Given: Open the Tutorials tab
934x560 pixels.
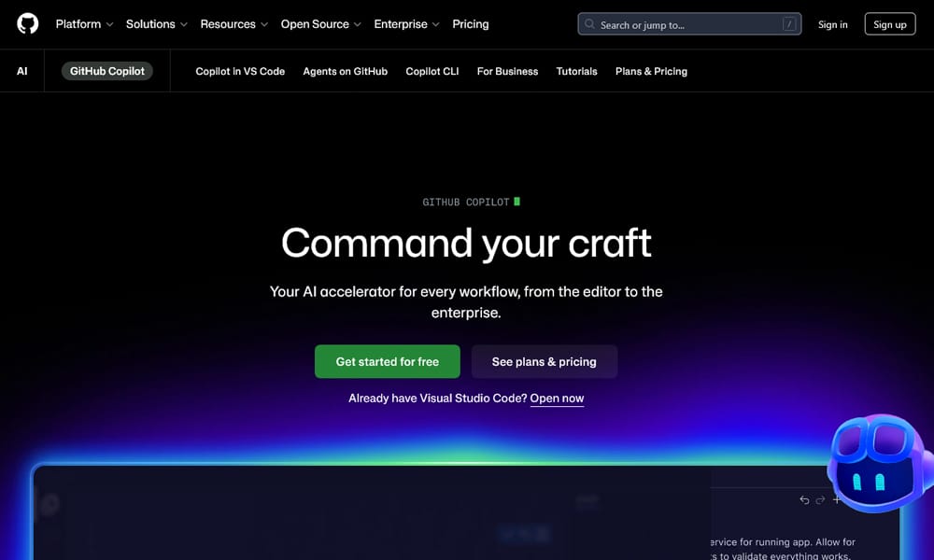Looking at the screenshot, I should click(x=576, y=72).
